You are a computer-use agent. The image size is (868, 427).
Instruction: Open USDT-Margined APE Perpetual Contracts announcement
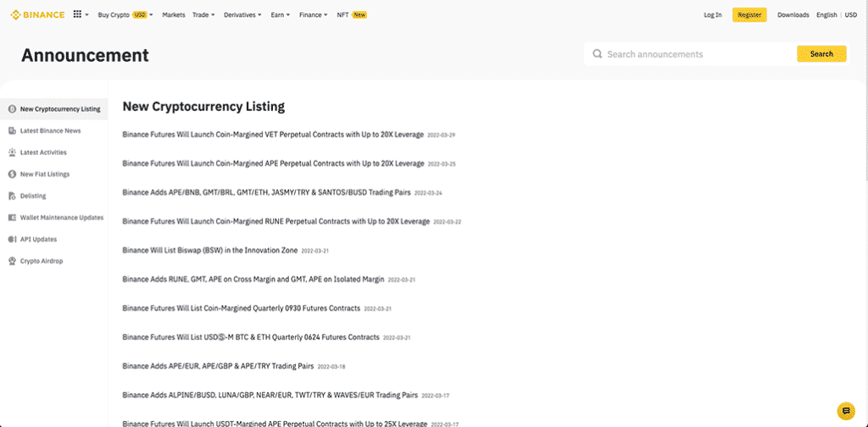[x=275, y=424]
